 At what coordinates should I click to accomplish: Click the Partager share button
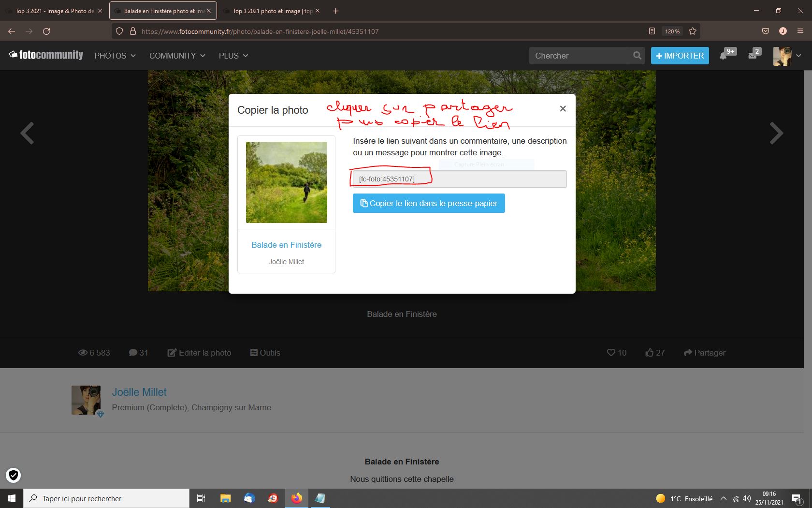705,353
